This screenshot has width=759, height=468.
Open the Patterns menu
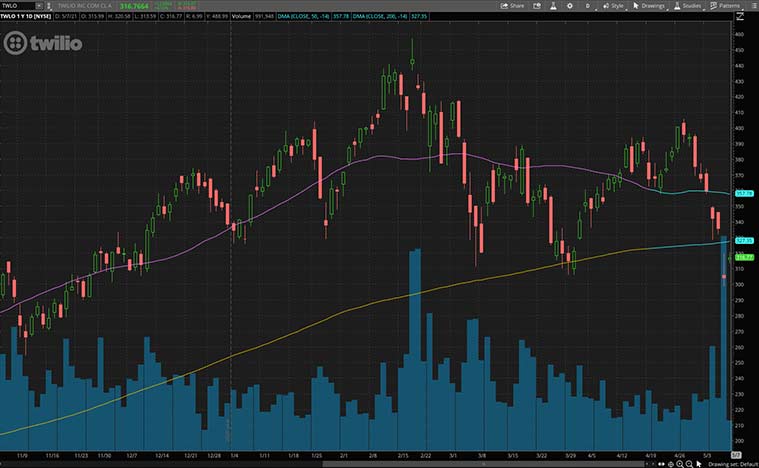point(727,5)
